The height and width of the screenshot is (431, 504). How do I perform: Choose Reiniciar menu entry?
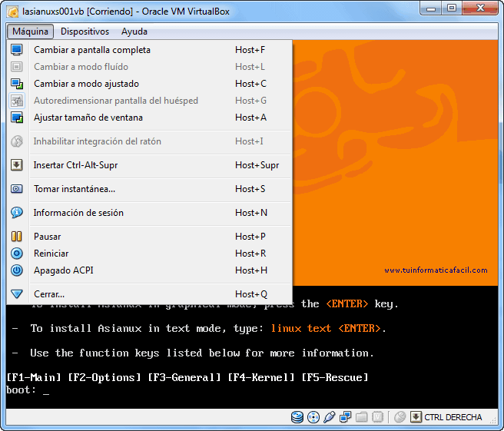click(x=150, y=254)
